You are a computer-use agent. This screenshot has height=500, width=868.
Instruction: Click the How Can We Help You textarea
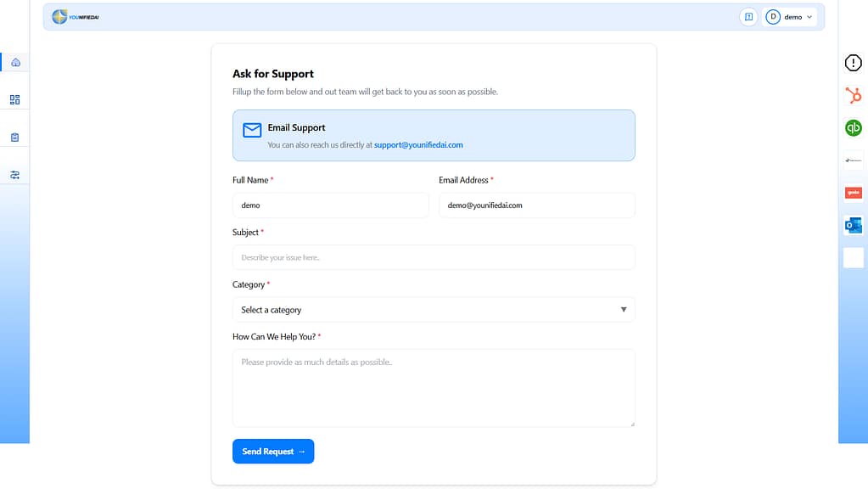point(434,388)
